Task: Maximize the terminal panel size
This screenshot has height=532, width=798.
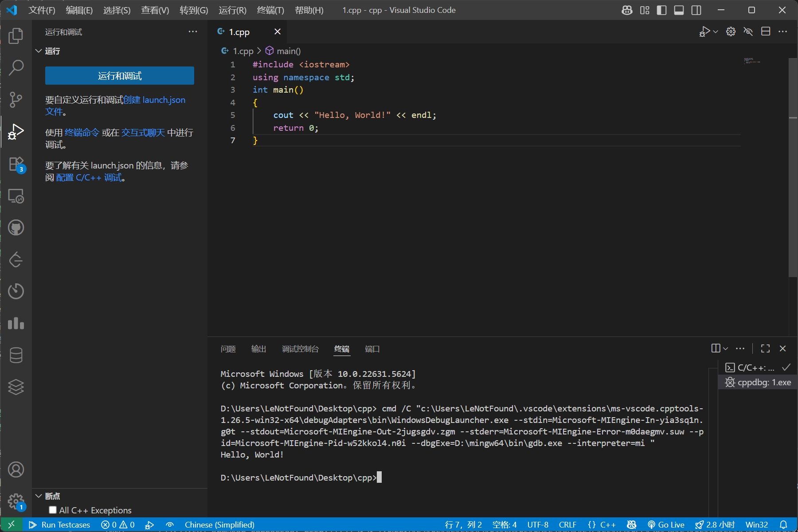Action: (x=765, y=348)
